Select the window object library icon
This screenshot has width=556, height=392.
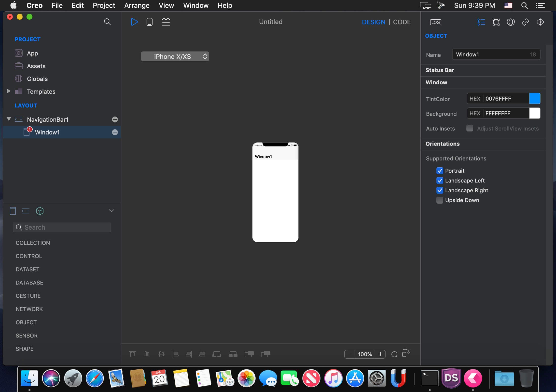point(13,211)
